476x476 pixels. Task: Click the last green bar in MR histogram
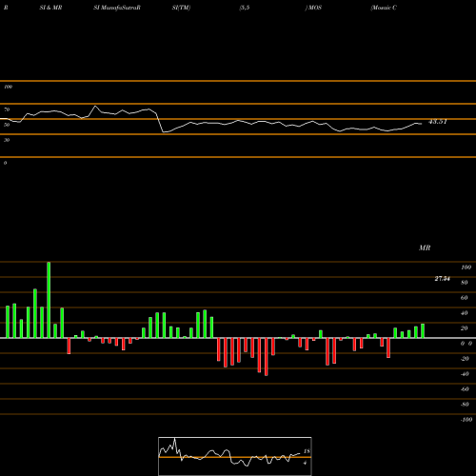click(423, 331)
